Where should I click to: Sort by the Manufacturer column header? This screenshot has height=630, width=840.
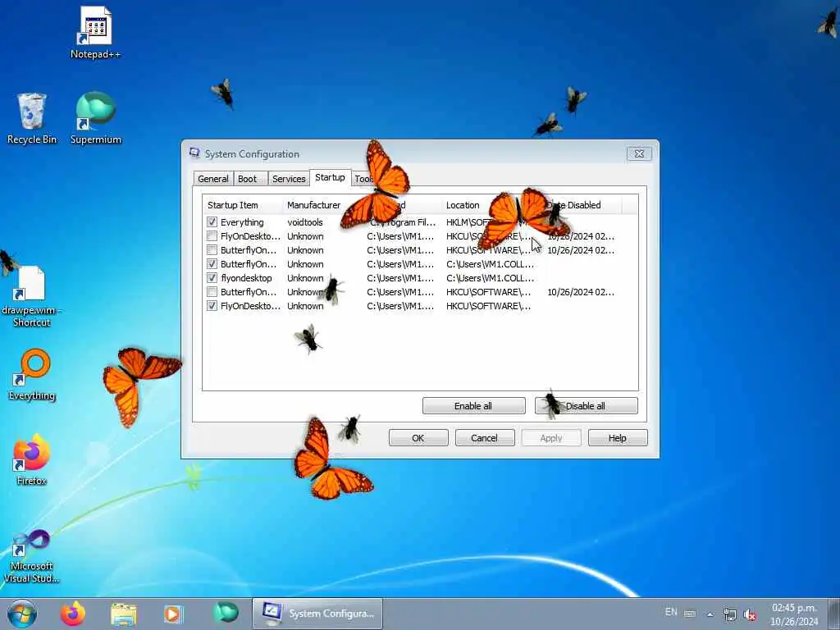click(x=321, y=205)
